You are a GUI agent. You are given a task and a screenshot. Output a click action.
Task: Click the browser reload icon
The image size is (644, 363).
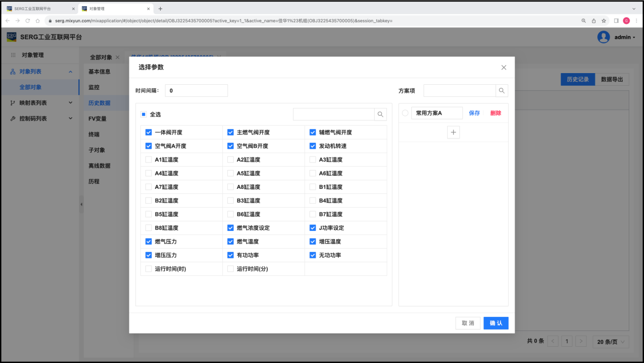point(27,21)
